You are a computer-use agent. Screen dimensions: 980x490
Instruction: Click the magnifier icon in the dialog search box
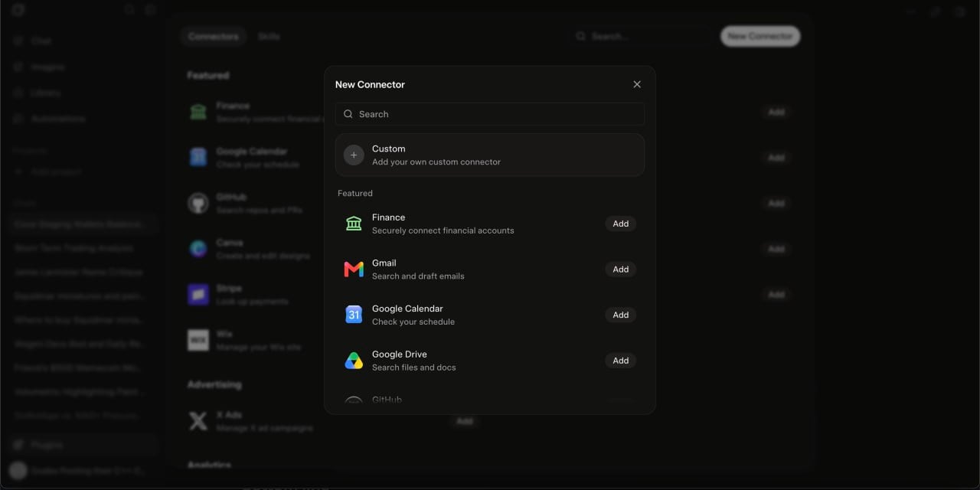point(348,114)
